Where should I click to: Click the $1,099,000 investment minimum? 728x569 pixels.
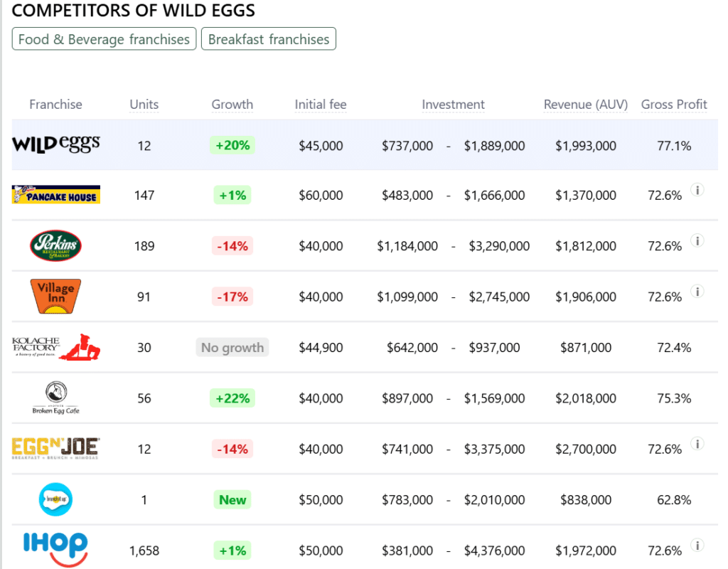click(x=407, y=297)
